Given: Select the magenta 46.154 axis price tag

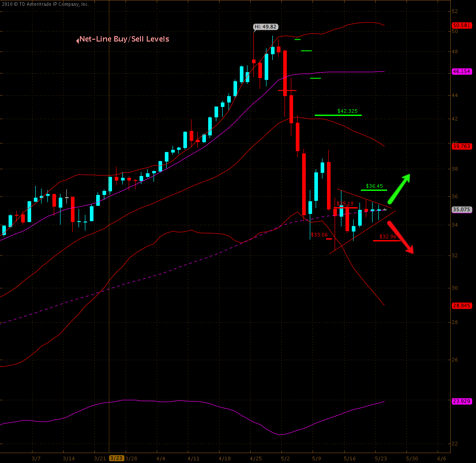Looking at the screenshot, I should (462, 72).
